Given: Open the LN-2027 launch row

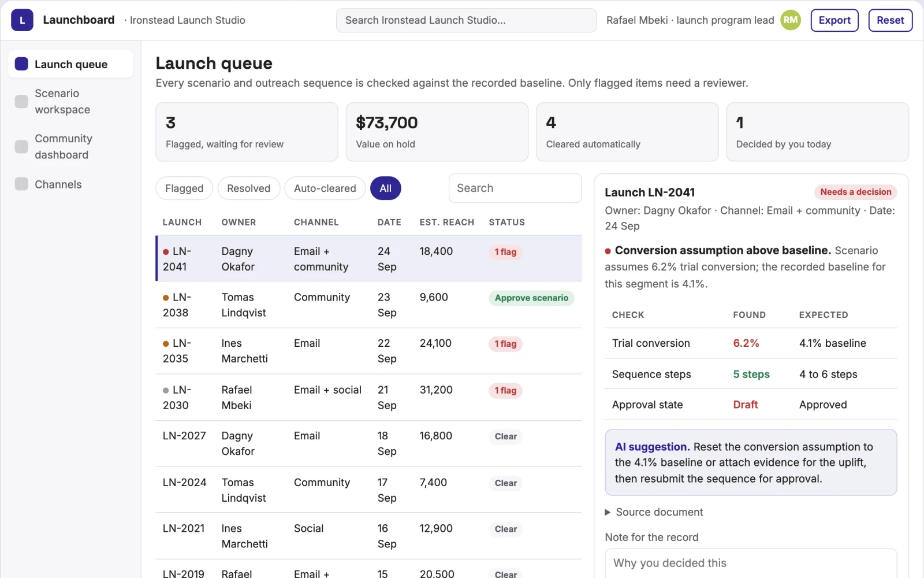Looking at the screenshot, I should [x=369, y=443].
